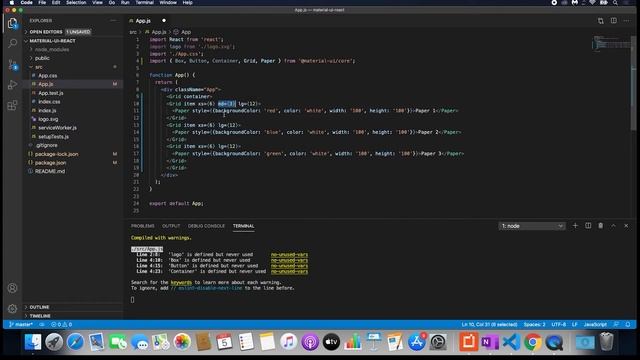640x360 pixels.
Task: Open OneNote from the dock
Action: (490, 342)
